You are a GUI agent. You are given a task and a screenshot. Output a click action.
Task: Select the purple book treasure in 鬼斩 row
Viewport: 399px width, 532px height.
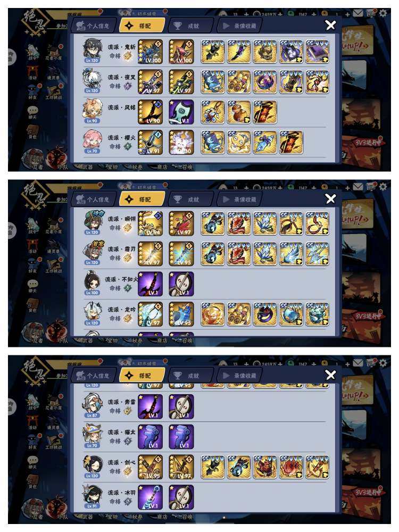pos(317,52)
